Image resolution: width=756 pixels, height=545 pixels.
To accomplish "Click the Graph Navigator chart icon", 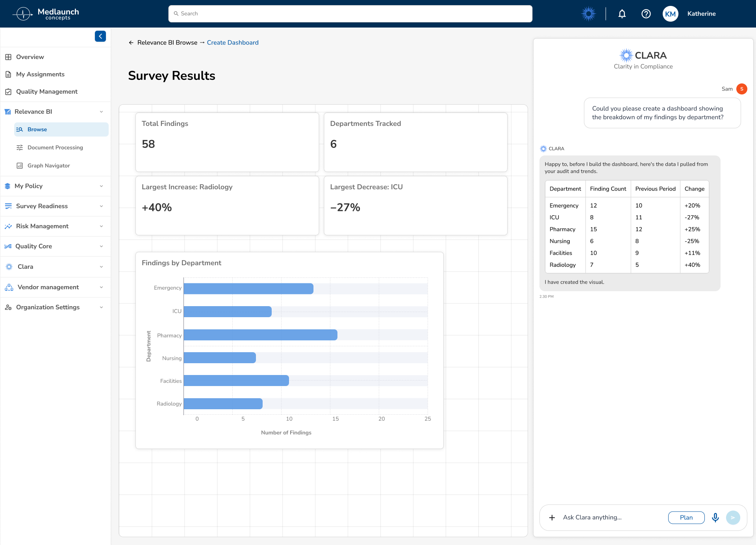I will click(x=20, y=166).
